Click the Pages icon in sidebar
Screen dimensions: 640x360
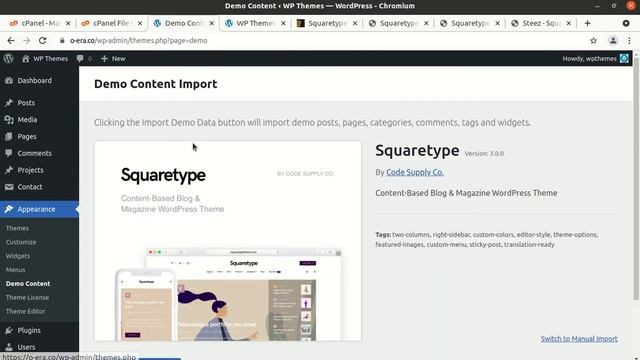pos(9,136)
